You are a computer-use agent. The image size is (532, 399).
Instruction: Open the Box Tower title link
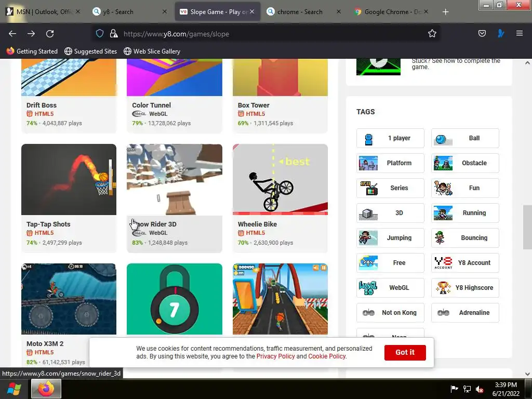[x=254, y=105]
